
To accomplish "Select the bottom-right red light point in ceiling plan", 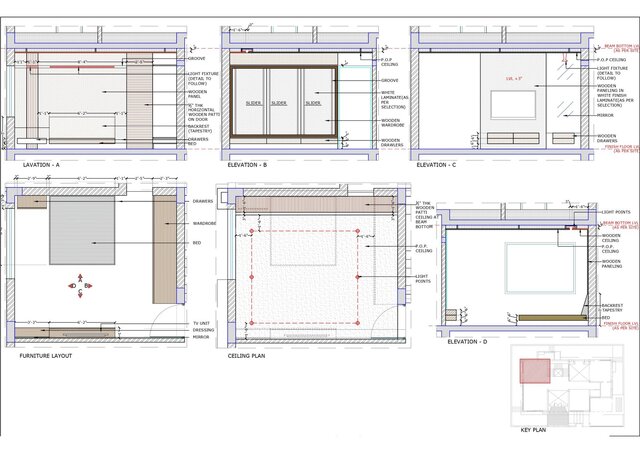I will pos(358,322).
